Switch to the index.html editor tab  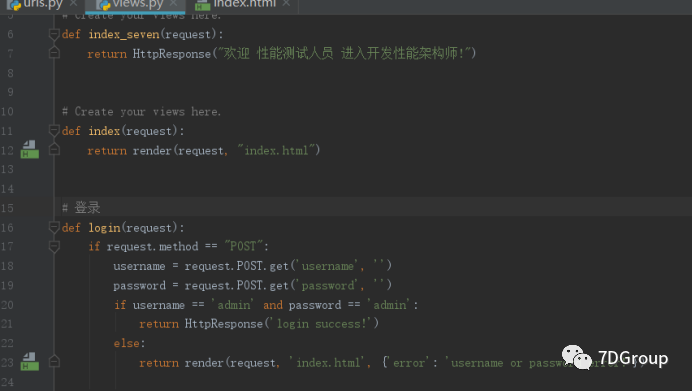click(x=244, y=4)
